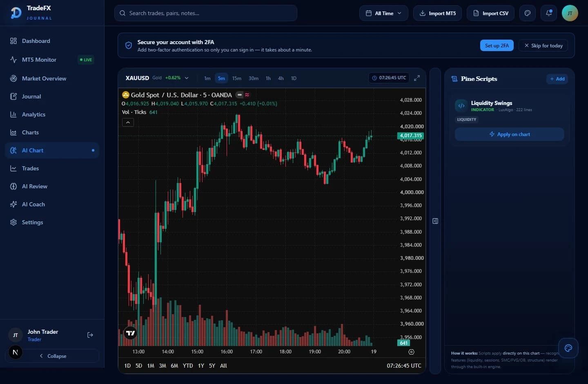
Task: Set the chart range to 5Y
Action: point(212,366)
